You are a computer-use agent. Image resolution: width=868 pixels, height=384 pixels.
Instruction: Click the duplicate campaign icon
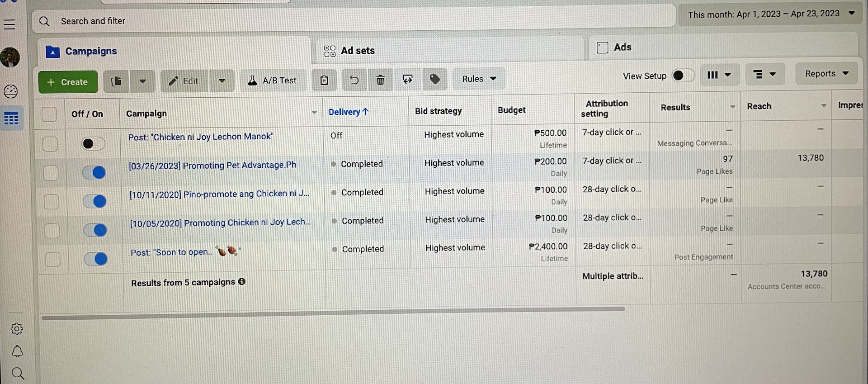[116, 81]
